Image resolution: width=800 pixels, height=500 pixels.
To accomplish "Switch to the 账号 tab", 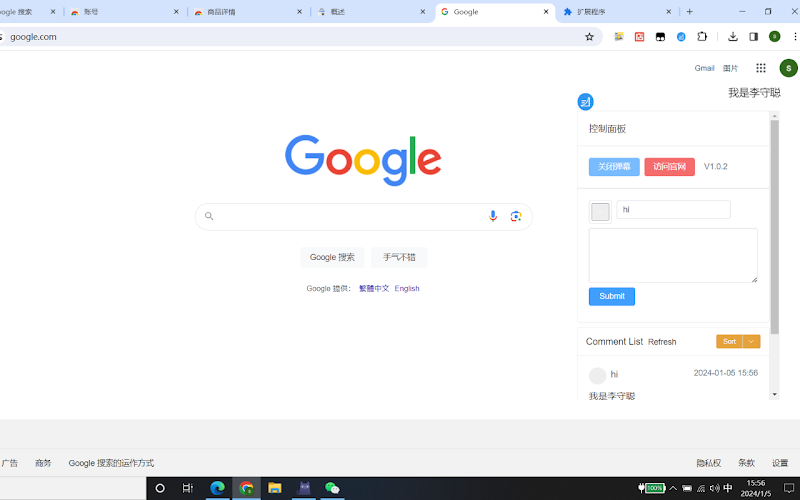I will (125, 12).
